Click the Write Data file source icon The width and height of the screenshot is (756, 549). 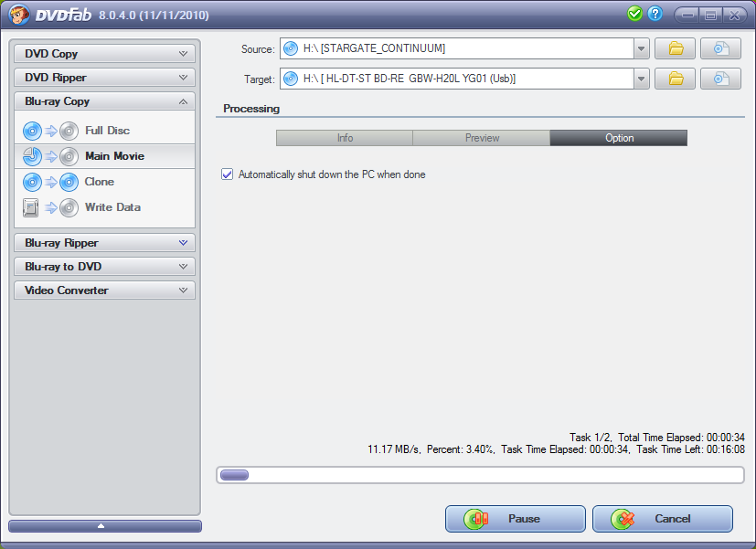pyautogui.click(x=31, y=207)
